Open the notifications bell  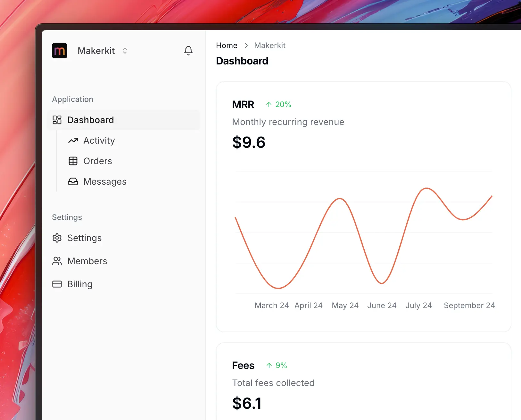[188, 51]
